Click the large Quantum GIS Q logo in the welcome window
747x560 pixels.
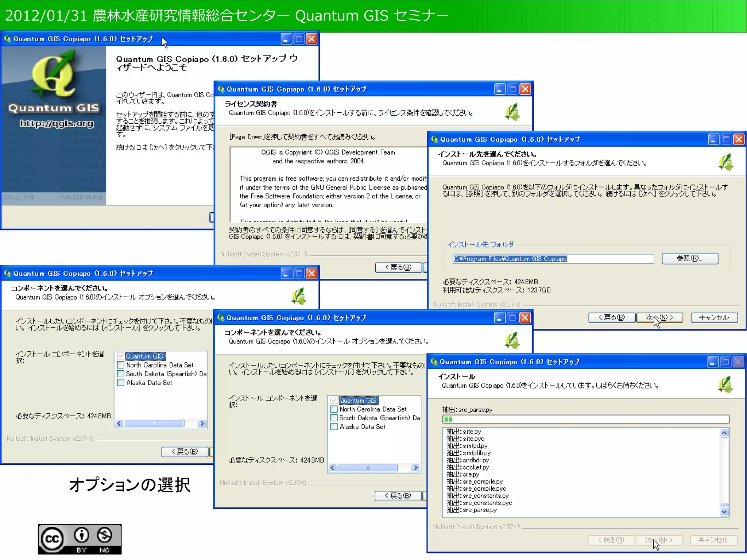[55, 74]
